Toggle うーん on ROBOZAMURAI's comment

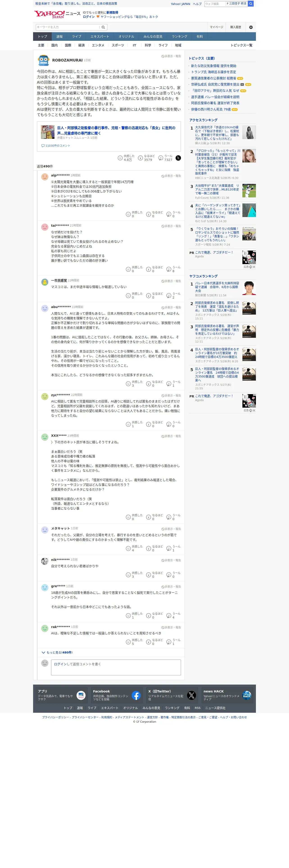[165, 158]
